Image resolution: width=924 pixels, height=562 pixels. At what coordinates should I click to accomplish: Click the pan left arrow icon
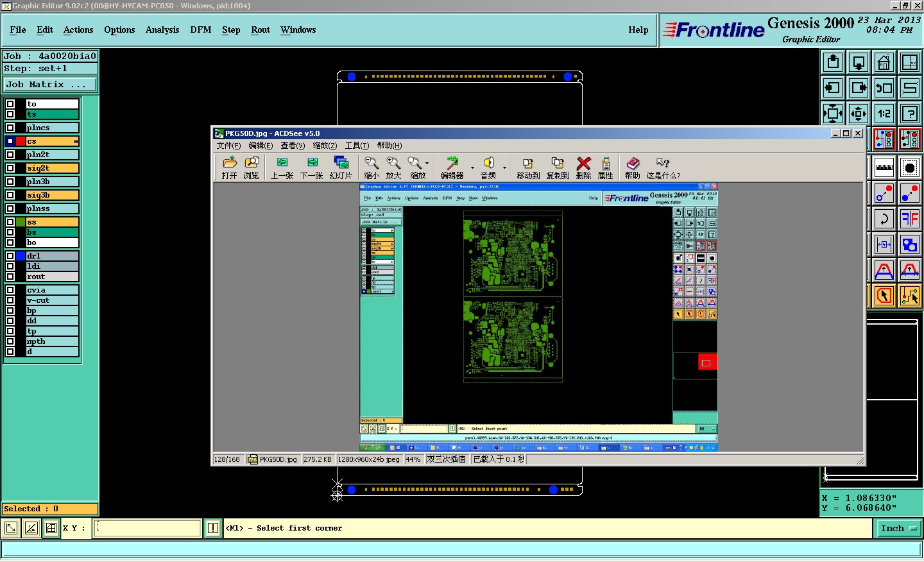[x=833, y=88]
